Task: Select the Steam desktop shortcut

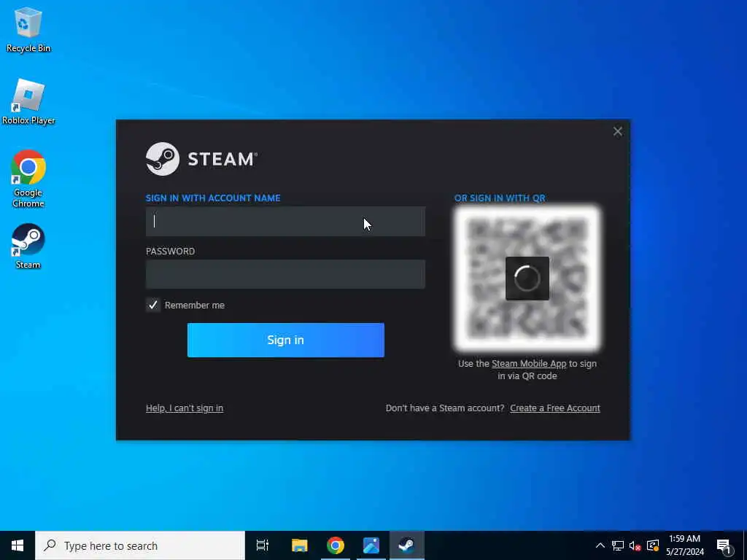Action: pos(28,246)
